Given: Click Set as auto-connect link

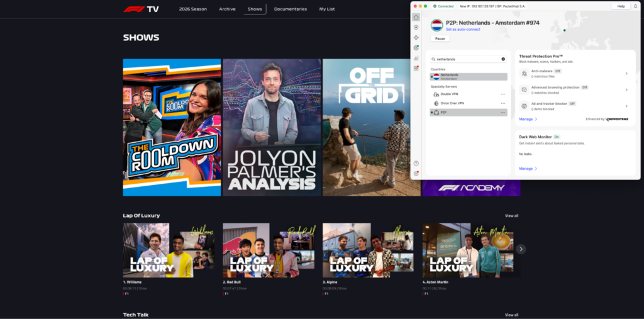Looking at the screenshot, I should click(463, 30).
